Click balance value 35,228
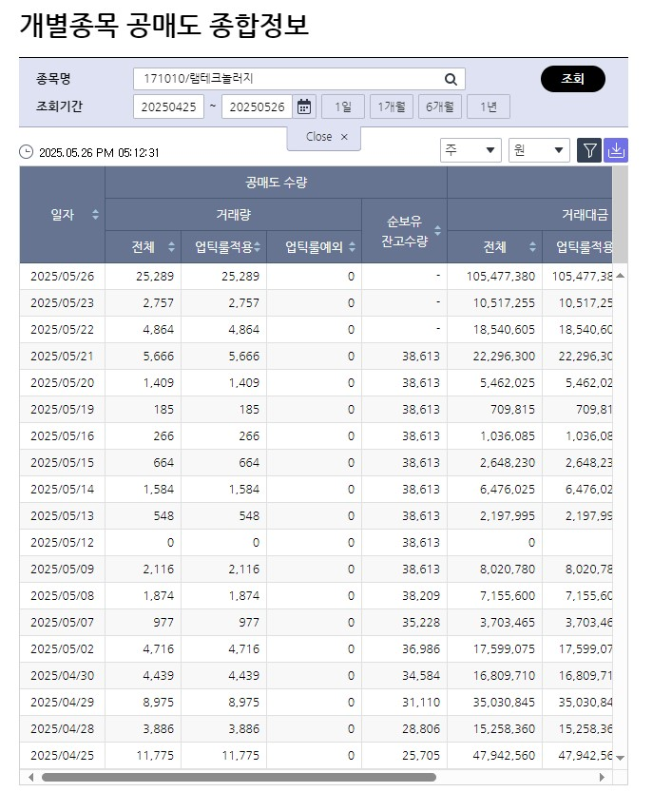Screen dimensions: 672x792 (x=420, y=622)
